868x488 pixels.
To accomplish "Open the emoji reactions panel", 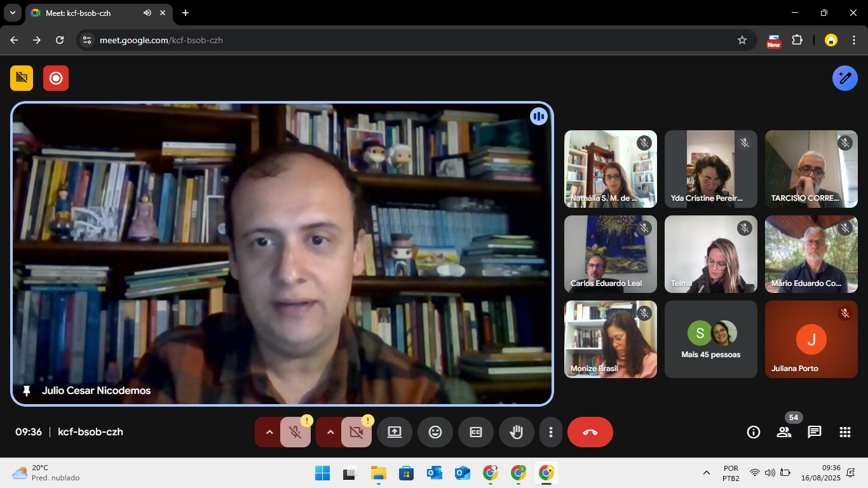I will click(x=435, y=432).
